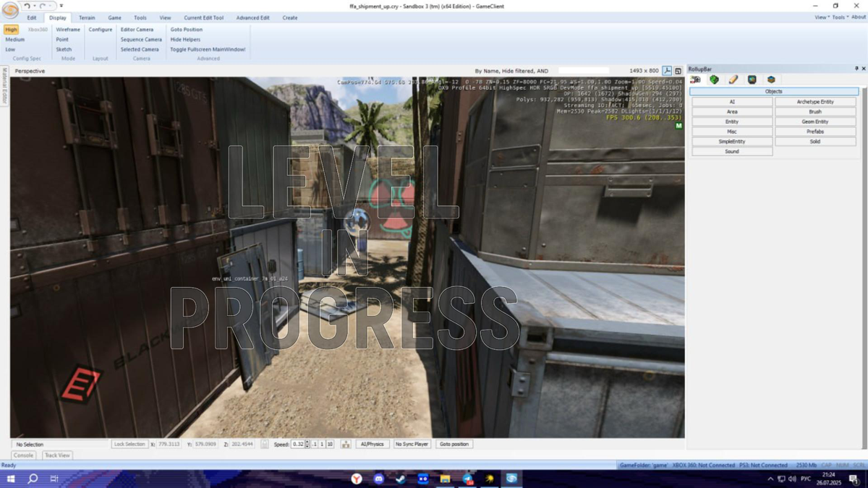Select the Xbox360 config spec

[x=38, y=30]
